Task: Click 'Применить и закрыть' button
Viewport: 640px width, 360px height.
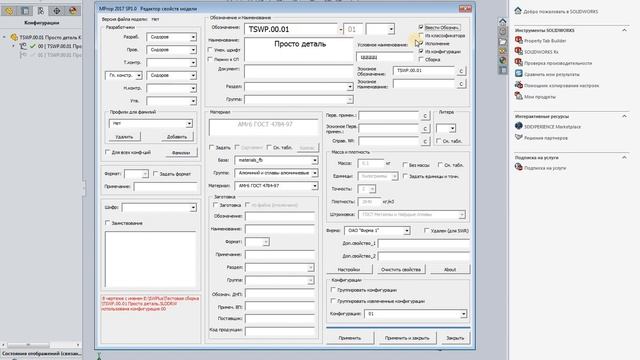Action: [407, 338]
